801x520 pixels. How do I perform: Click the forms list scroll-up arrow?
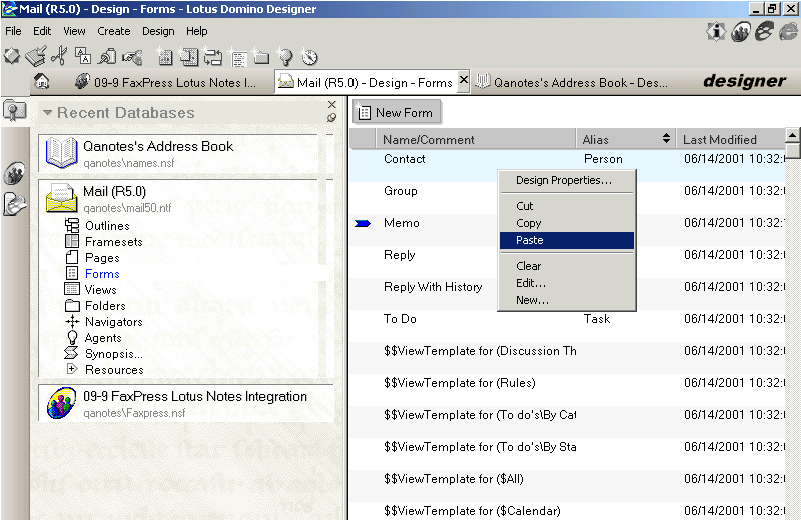click(x=793, y=135)
